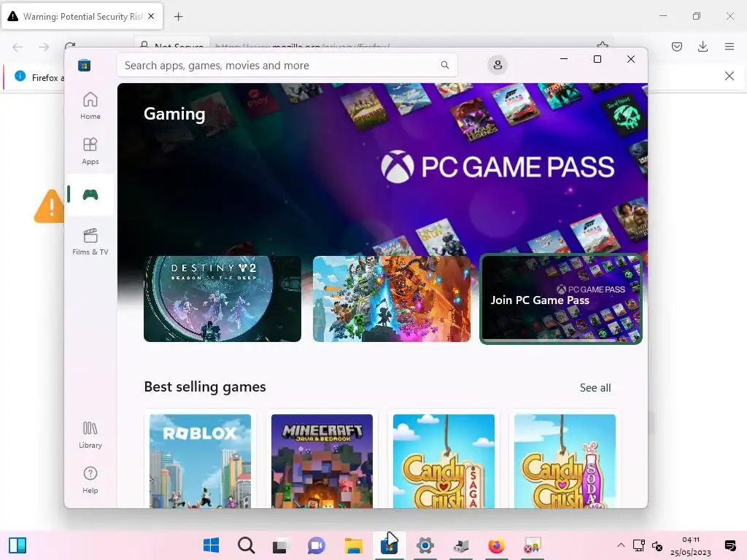Open Home in Microsoft Store sidebar
747x560 pixels.
(x=90, y=106)
